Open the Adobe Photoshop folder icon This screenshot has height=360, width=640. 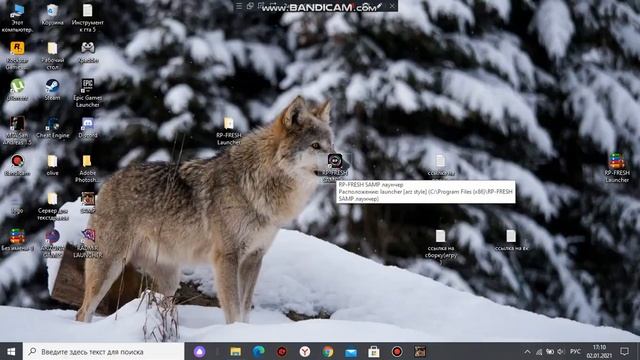87,168
